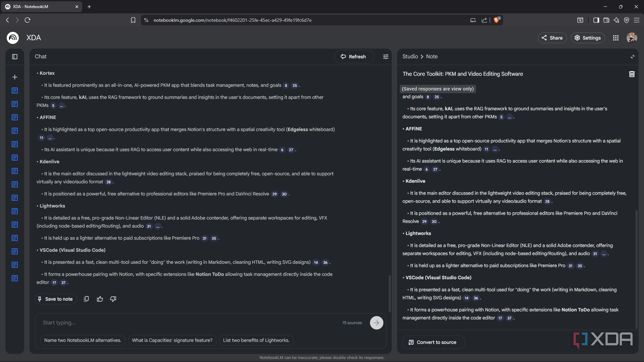Open citation 28 in chat Kdenlive section
This screenshot has height=362, width=644.
(x=108, y=182)
